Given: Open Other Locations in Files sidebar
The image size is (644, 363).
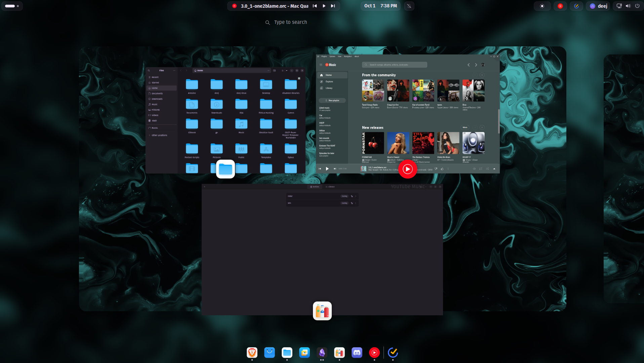Looking at the screenshot, I should coord(162,135).
